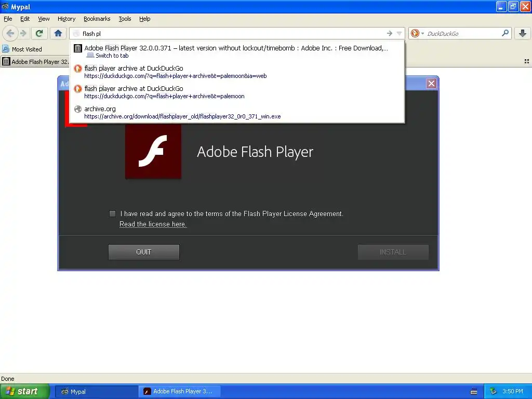This screenshot has height=399, width=532.
Task: Open the Bookmarks menu
Action: tap(97, 19)
